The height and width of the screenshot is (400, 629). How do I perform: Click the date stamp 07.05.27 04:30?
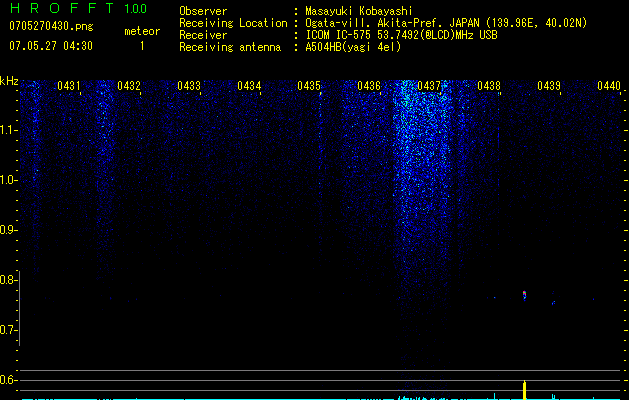pyautogui.click(x=51, y=46)
